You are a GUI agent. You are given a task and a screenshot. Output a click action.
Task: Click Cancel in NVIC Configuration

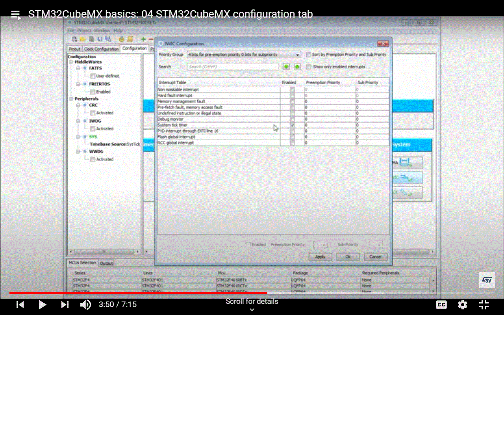pyautogui.click(x=375, y=257)
